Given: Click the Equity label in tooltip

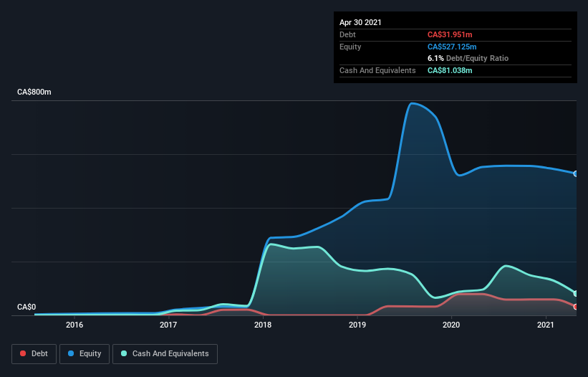Looking at the screenshot, I should 350,47.
